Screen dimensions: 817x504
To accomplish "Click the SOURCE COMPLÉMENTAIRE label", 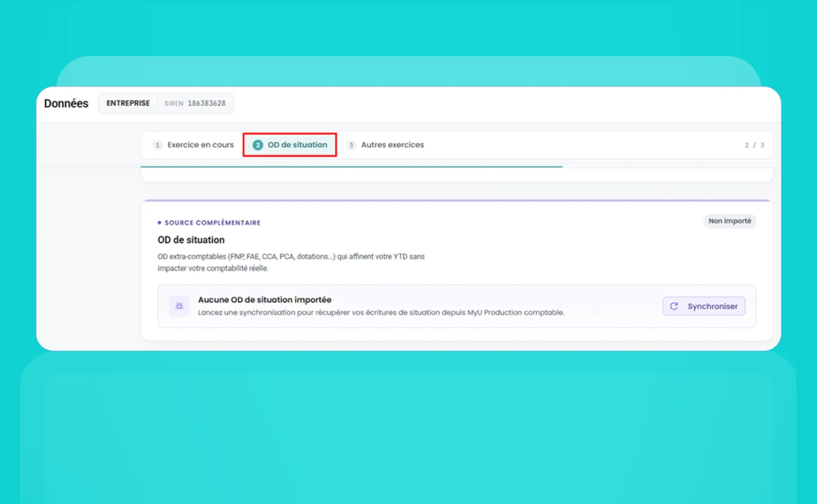I will [212, 223].
